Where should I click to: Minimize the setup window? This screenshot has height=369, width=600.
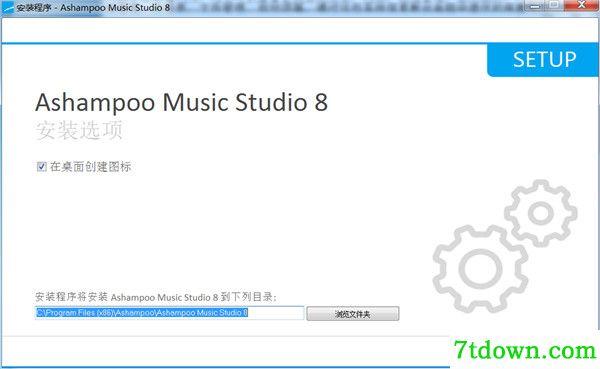coord(535,5)
